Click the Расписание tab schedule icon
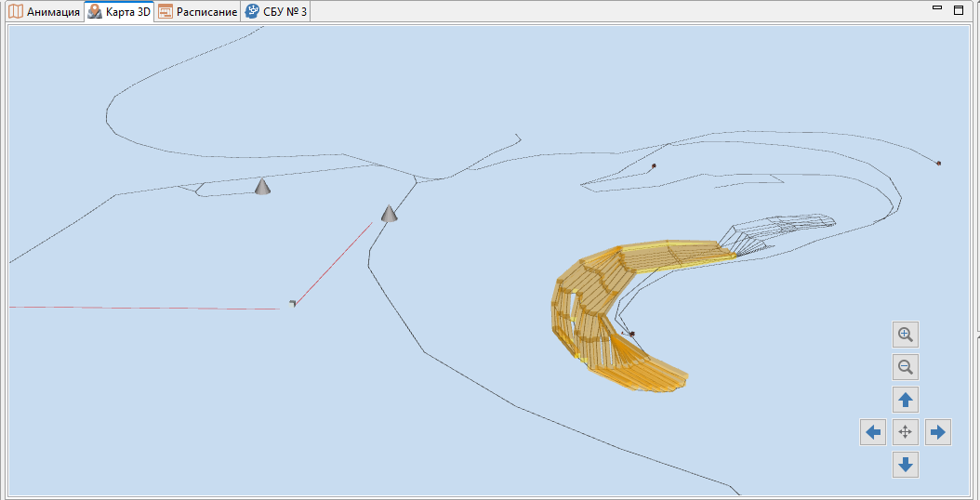 pyautogui.click(x=165, y=12)
